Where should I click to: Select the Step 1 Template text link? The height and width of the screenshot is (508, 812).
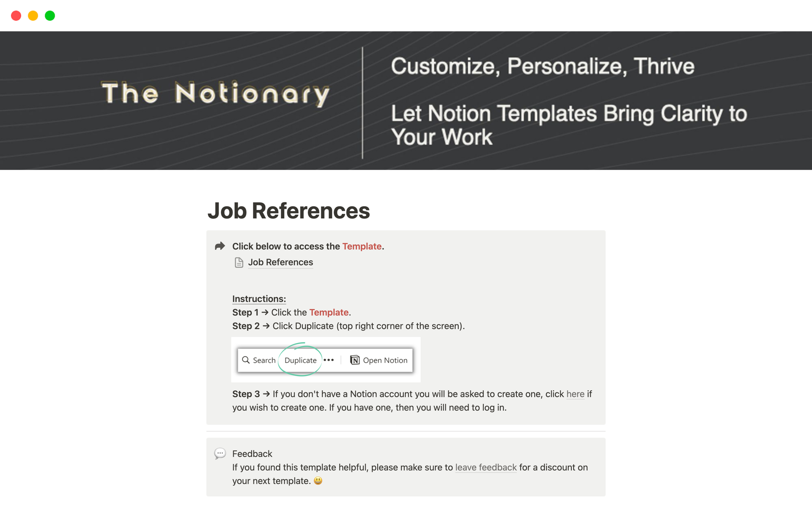pyautogui.click(x=329, y=311)
